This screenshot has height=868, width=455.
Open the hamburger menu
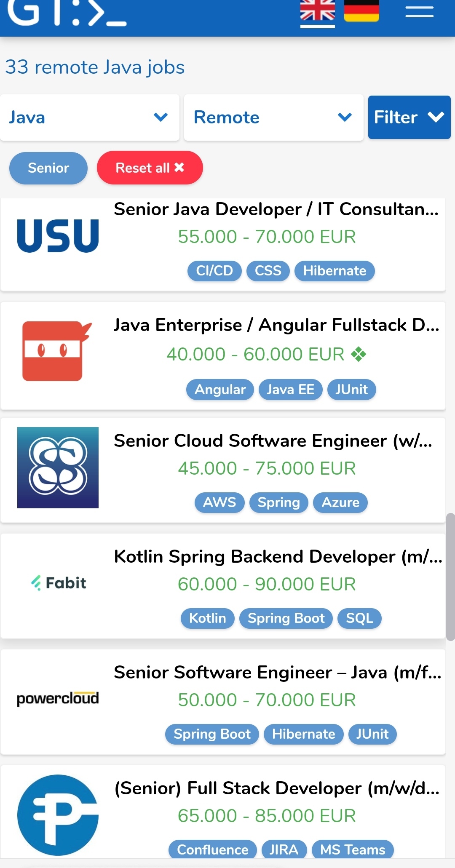pos(419,11)
